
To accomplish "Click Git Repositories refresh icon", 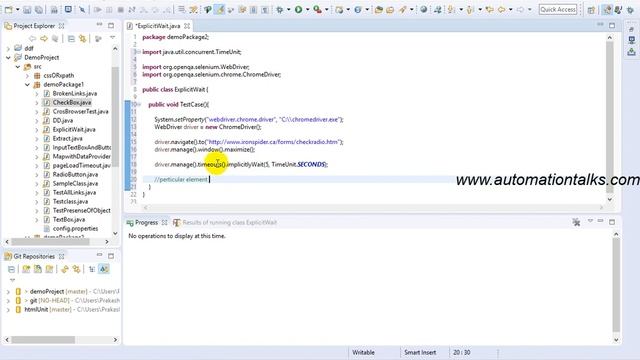I will coord(65,269).
